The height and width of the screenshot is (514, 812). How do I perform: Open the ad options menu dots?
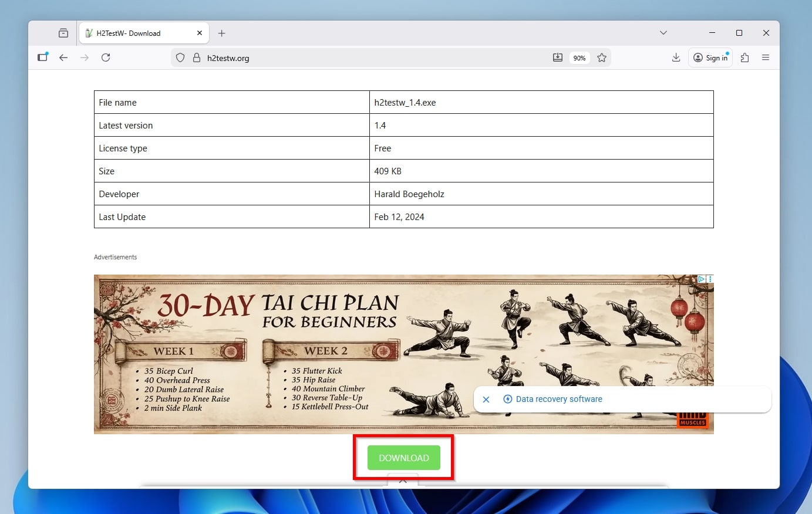click(710, 279)
